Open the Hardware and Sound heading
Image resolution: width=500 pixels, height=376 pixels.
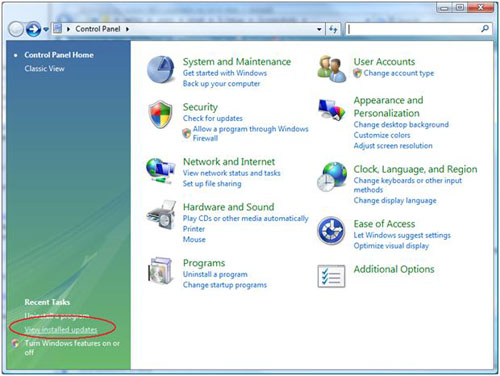coord(229,207)
